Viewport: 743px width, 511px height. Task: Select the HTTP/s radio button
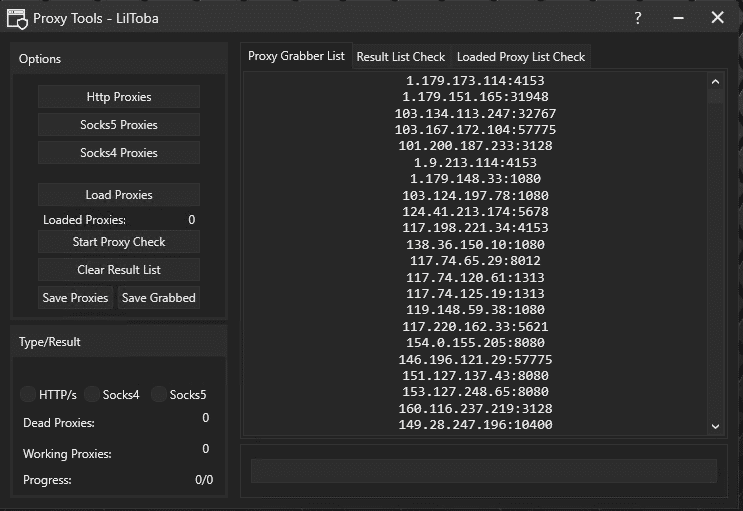coord(30,395)
